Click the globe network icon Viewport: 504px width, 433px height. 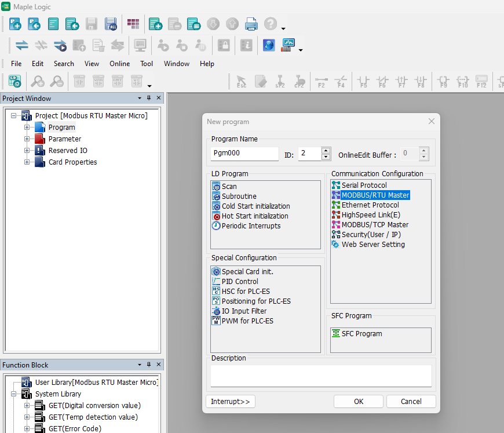click(x=269, y=45)
